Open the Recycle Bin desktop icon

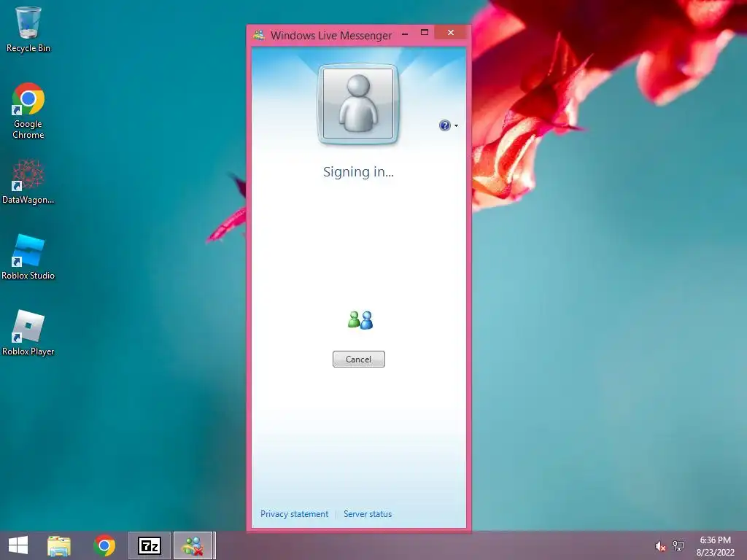coord(28,29)
